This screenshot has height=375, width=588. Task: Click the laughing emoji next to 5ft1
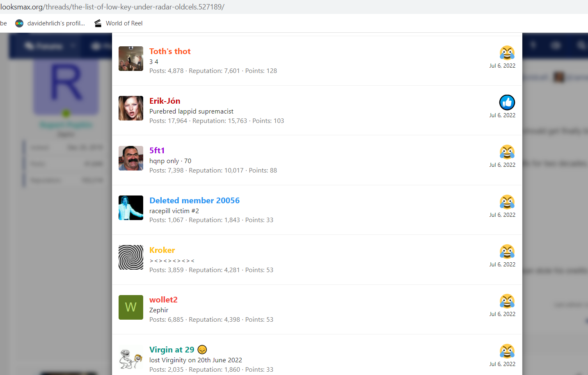tap(507, 152)
